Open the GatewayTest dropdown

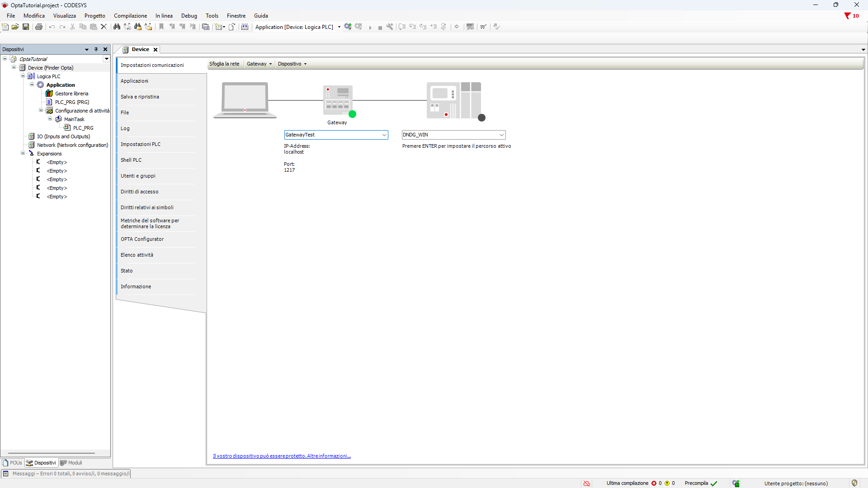click(384, 135)
